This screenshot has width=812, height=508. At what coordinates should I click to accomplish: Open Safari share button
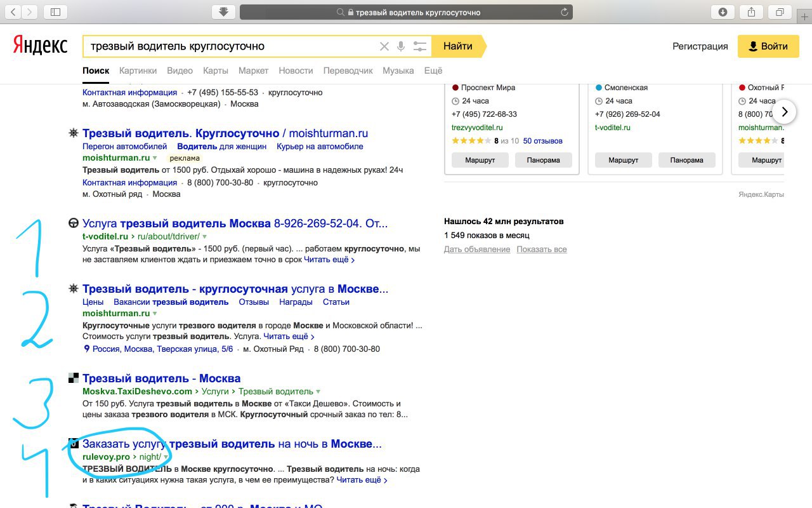[751, 11]
